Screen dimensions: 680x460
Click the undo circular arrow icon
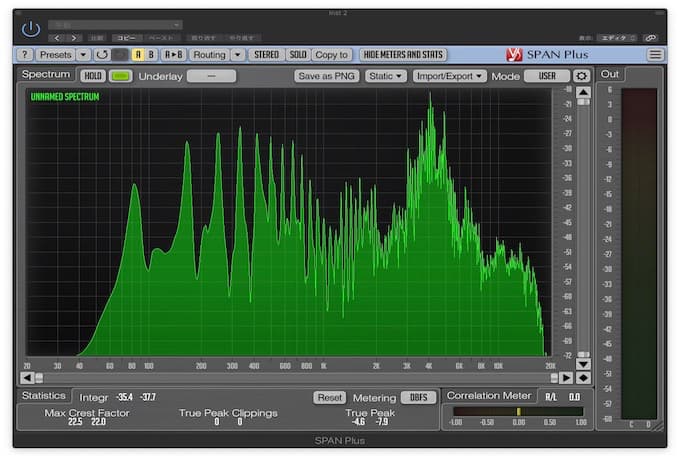(x=102, y=55)
